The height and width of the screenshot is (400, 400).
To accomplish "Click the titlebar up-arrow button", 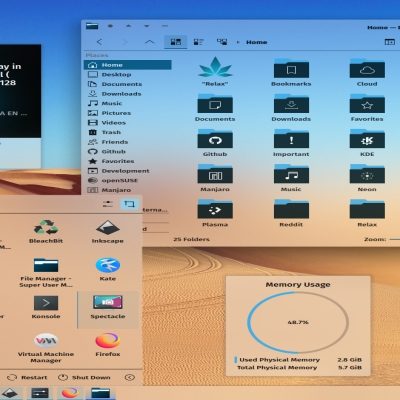I will point(128,26).
